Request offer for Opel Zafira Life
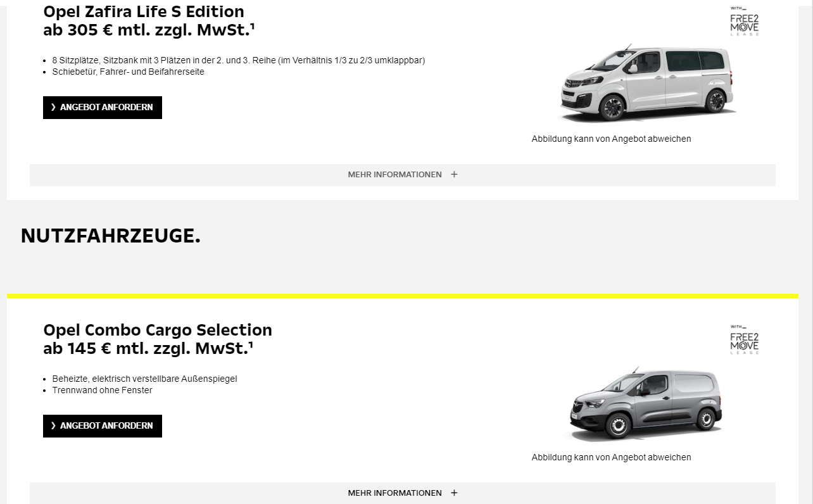The width and height of the screenshot is (813, 504). (103, 108)
